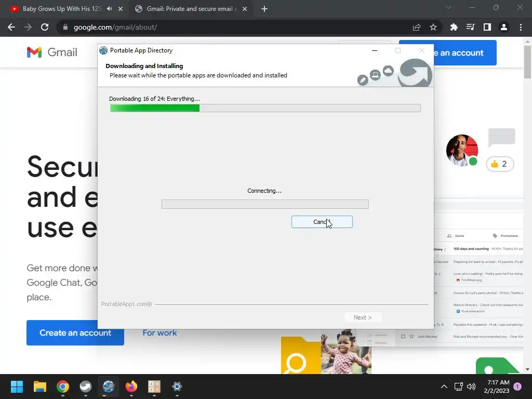
Task: Click the Gmail logo
Action: (x=52, y=52)
